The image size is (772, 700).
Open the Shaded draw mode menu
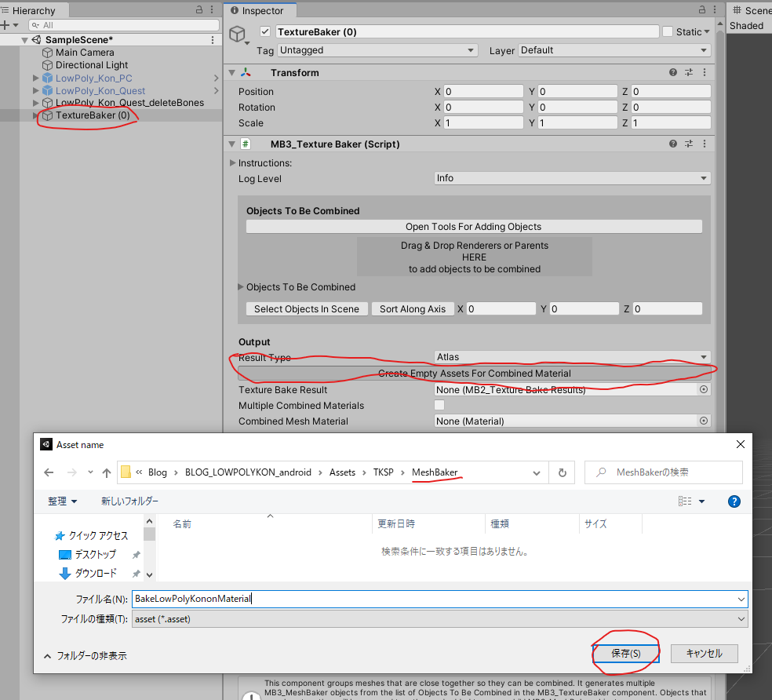[x=746, y=26]
